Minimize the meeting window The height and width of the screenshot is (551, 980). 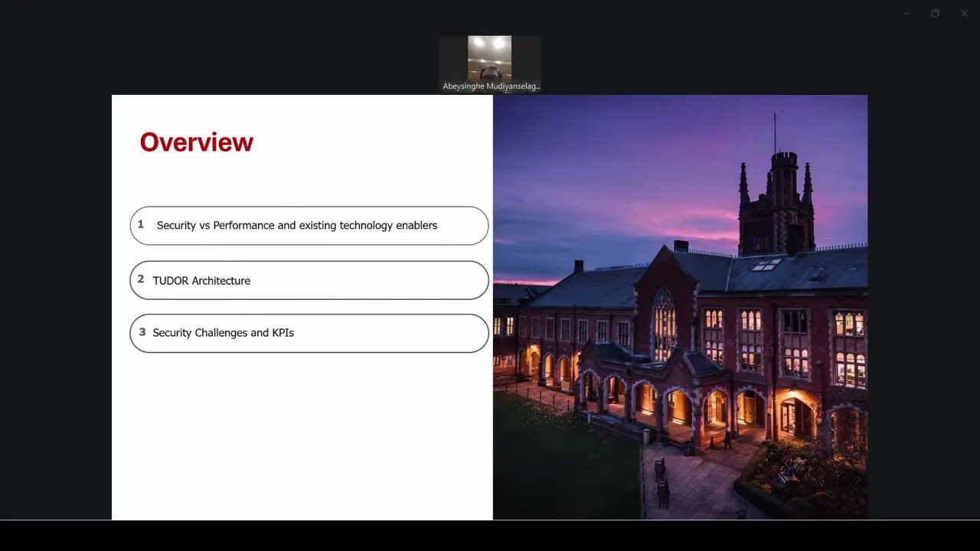pos(906,13)
